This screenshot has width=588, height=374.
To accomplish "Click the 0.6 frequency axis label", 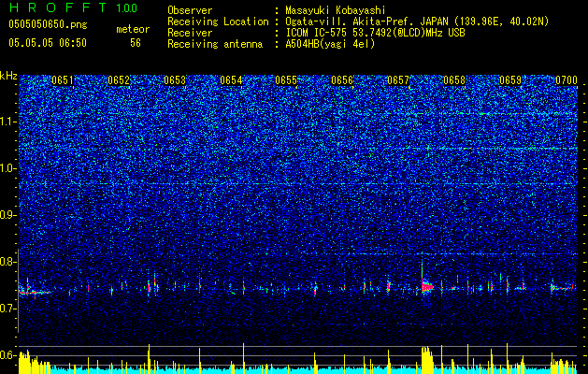I will pyautogui.click(x=8, y=355).
